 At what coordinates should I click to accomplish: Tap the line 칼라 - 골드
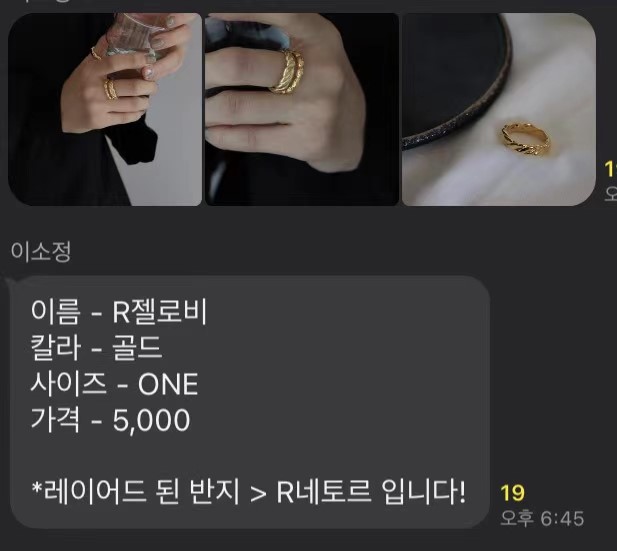pyautogui.click(x=96, y=348)
